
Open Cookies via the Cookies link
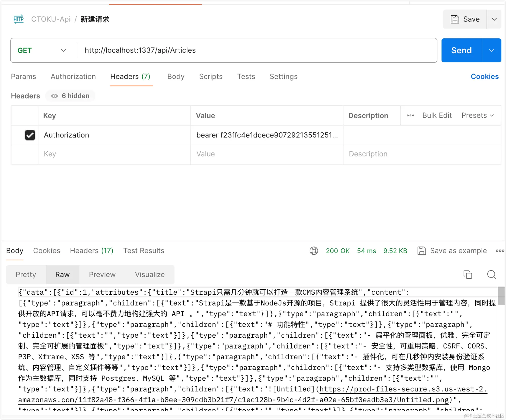[x=484, y=77]
